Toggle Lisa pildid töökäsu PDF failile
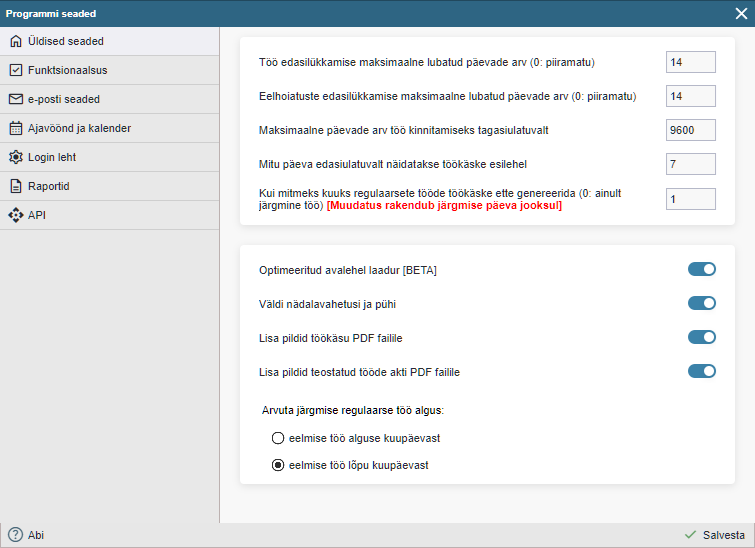755x548 pixels. (x=702, y=337)
